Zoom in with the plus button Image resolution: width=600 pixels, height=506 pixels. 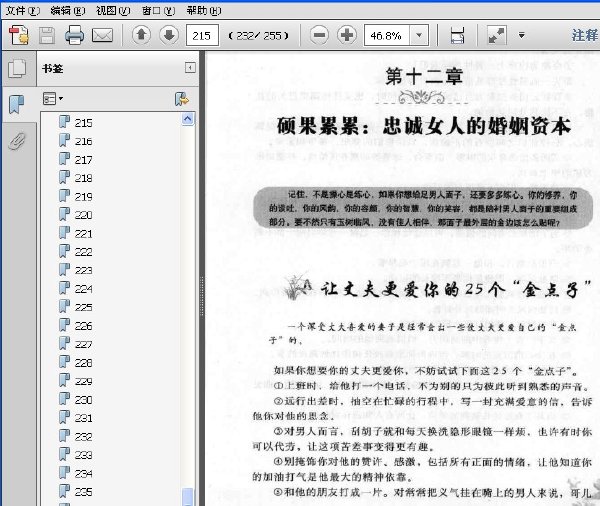(347, 35)
